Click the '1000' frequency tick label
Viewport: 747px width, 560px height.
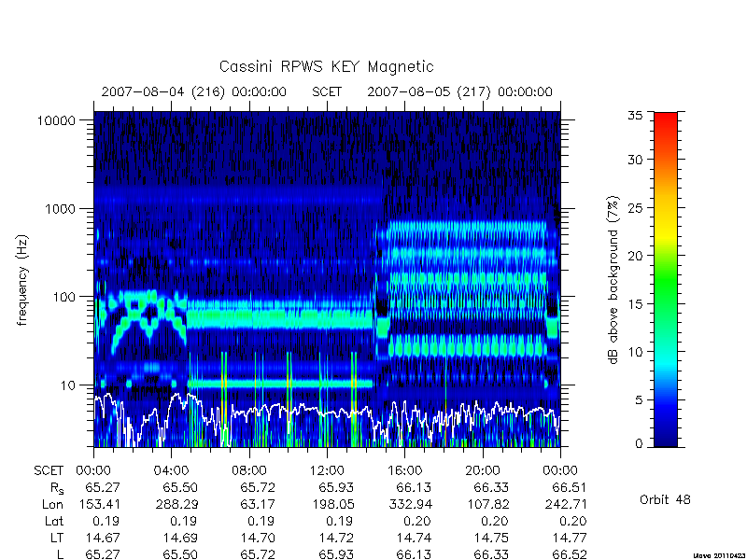point(60,208)
